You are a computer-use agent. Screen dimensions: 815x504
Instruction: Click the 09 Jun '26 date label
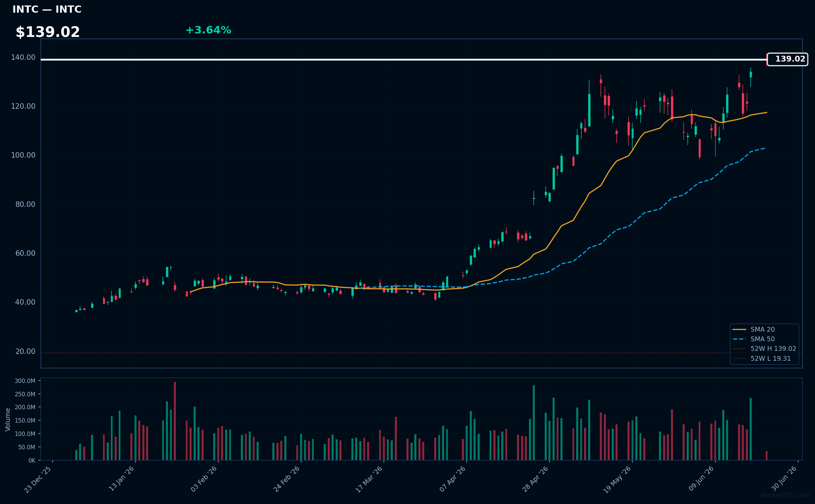pyautogui.click(x=701, y=479)
